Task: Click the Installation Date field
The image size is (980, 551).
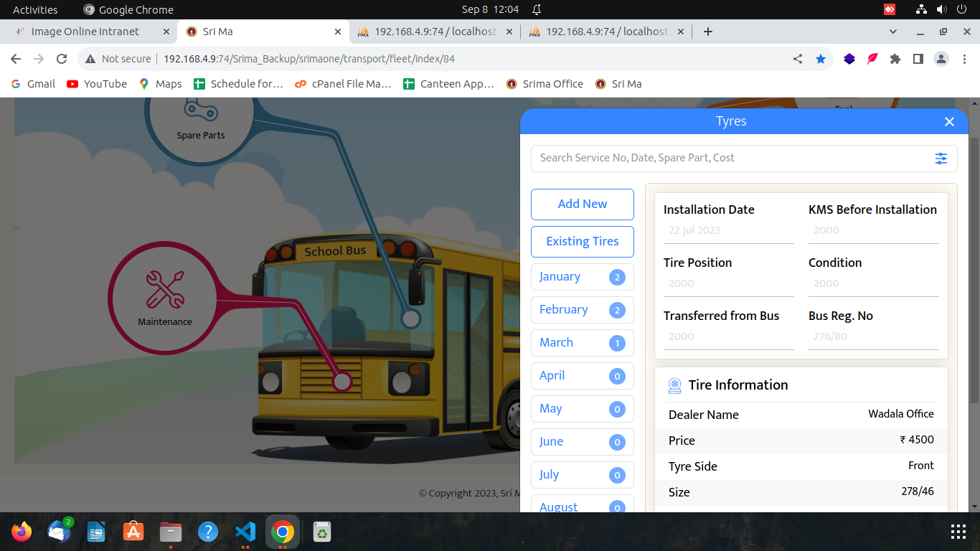Action: [729, 231]
